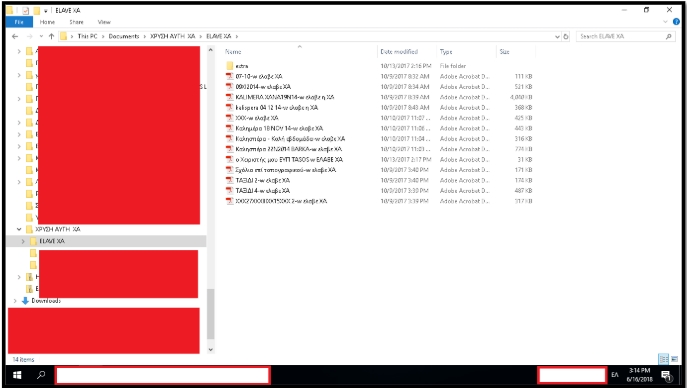Viewport: 687px width, 388px height.
Task: Select the file named ΤΑΞΙΔΙ 2-w
Action: [x=262, y=180]
